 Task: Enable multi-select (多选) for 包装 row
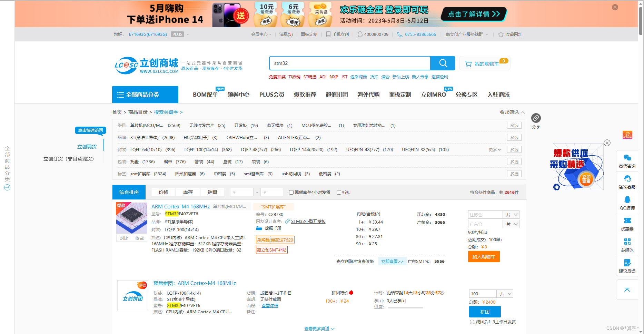(x=514, y=162)
